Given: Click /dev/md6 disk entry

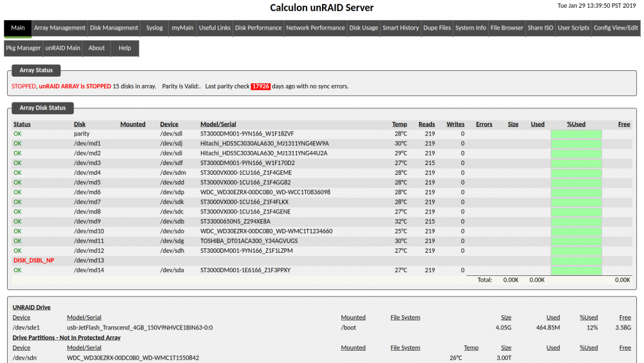Looking at the screenshot, I should [87, 192].
